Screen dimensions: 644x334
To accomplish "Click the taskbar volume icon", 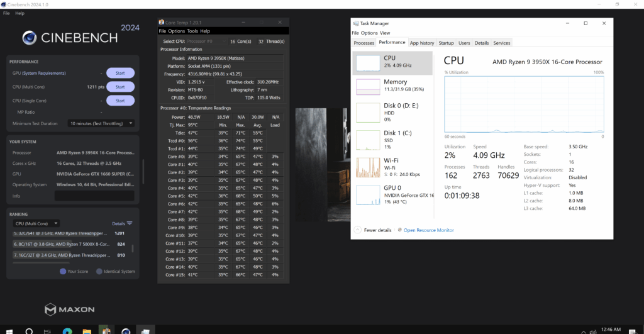I will (592, 331).
